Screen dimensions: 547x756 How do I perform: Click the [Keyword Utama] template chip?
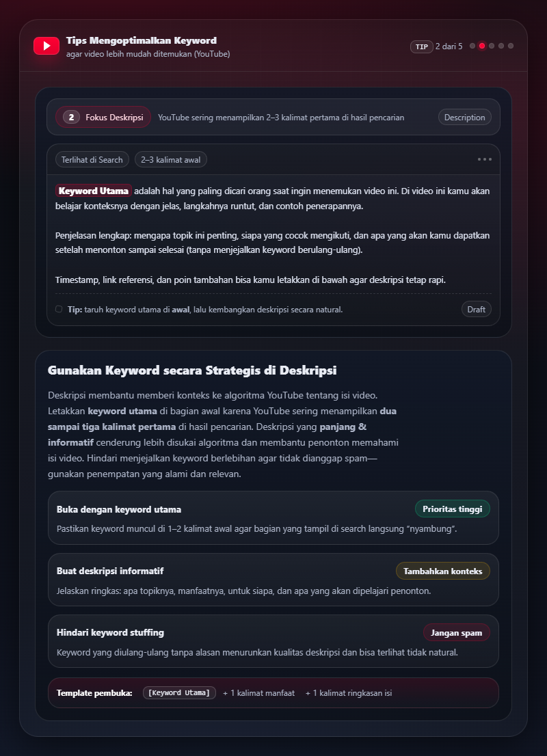coord(178,692)
